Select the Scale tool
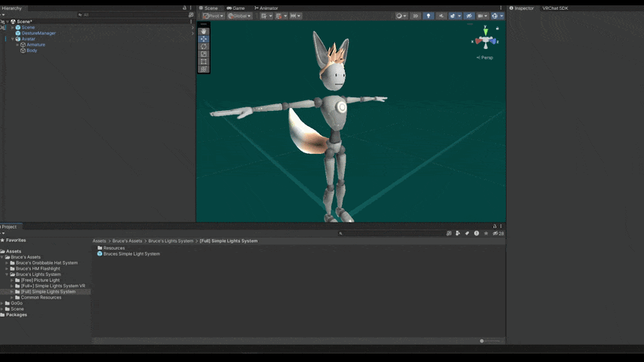The image size is (644, 362). point(204,54)
